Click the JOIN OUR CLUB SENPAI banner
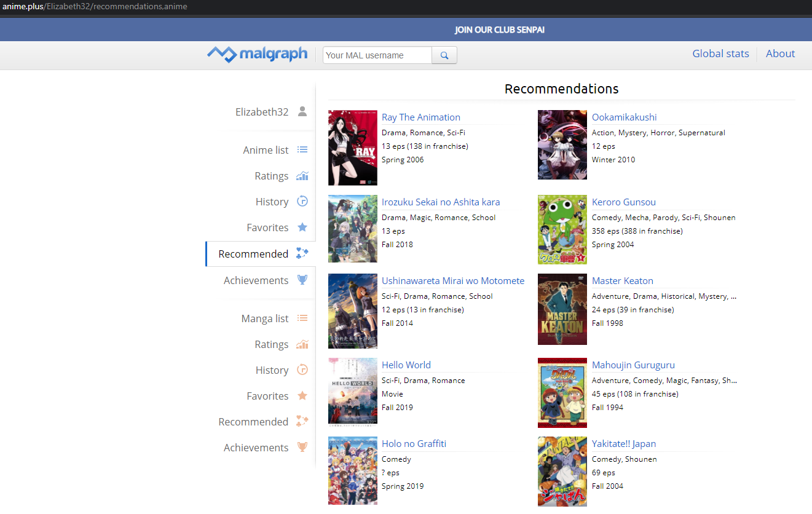Image resolution: width=812 pixels, height=514 pixels. tap(500, 30)
